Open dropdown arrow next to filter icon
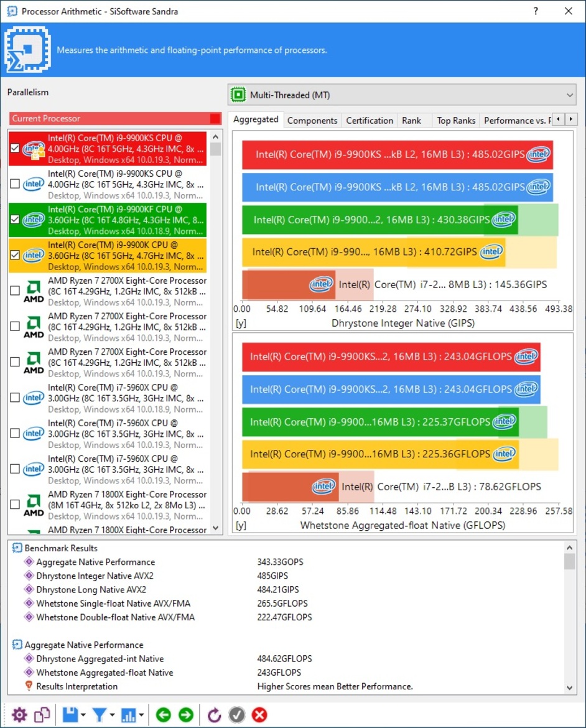586x728 pixels. [112, 715]
